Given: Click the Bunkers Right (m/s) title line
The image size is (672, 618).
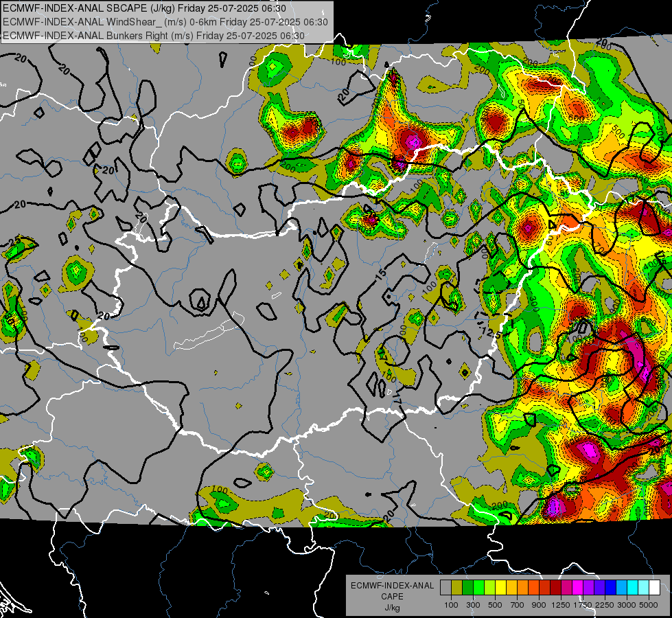Looking at the screenshot, I should pos(154,36).
